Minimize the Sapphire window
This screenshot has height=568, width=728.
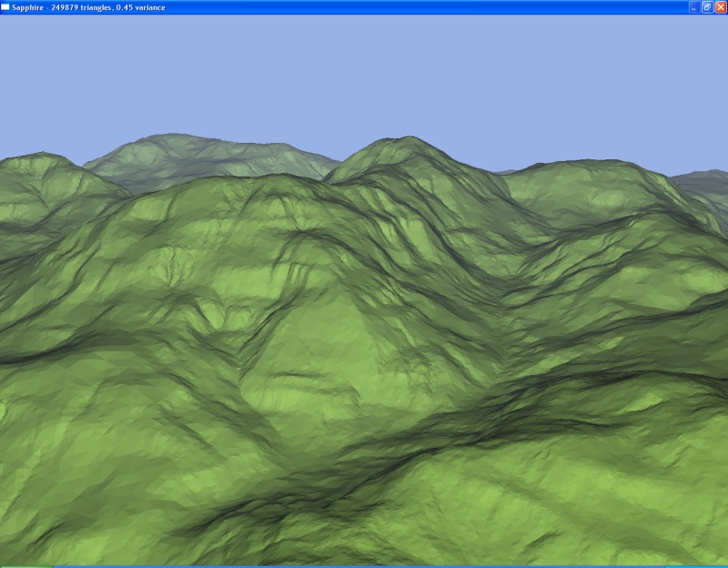[694, 6]
